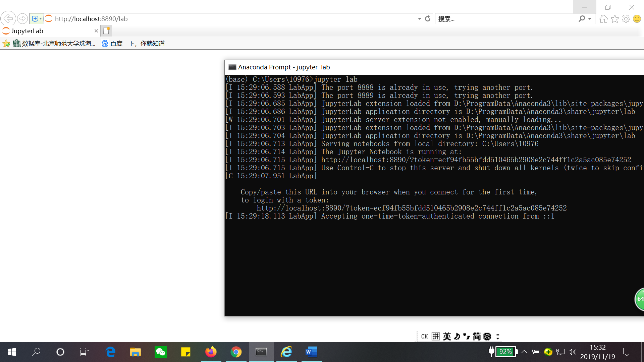Minimize the browser window
644x362 pixels.
click(x=585, y=7)
